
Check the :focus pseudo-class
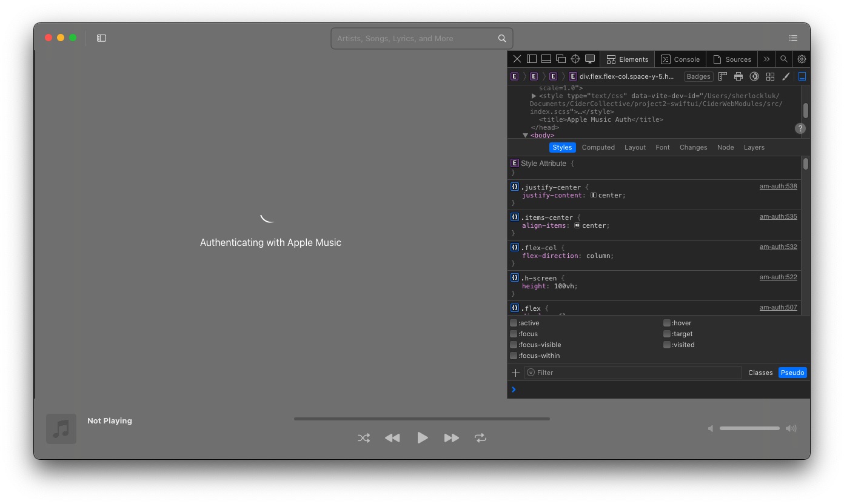click(x=514, y=334)
